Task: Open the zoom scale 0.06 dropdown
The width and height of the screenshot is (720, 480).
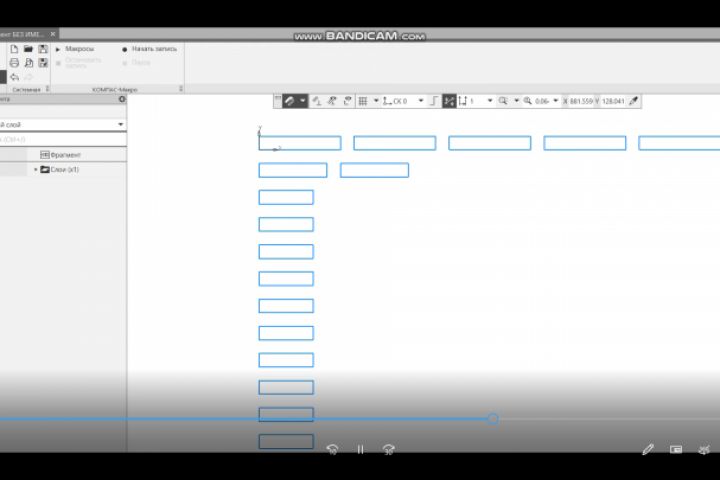Action: coord(556,101)
